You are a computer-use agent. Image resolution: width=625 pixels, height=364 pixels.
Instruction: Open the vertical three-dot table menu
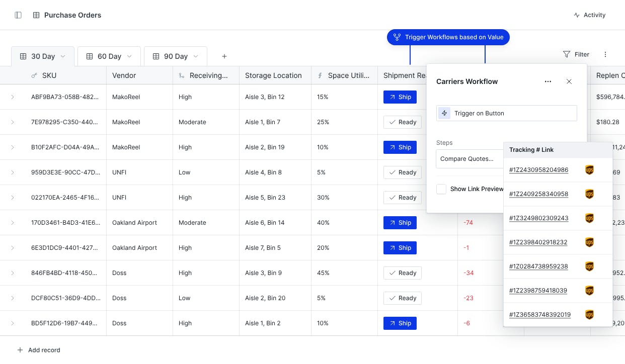(605, 54)
